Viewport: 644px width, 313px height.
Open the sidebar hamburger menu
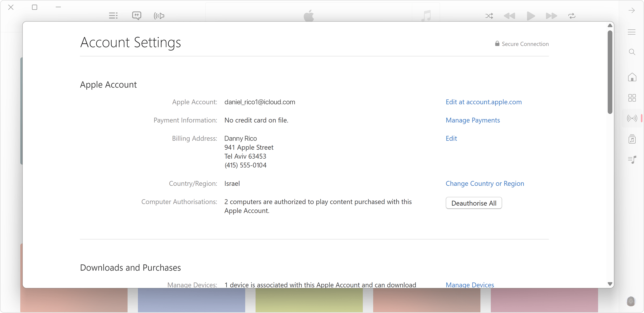[x=632, y=32]
